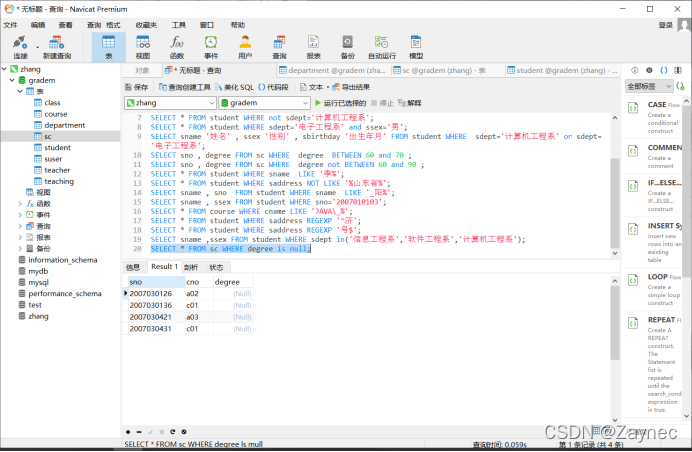Select the teaching table in tree
This screenshot has width=692, height=452.
click(59, 181)
